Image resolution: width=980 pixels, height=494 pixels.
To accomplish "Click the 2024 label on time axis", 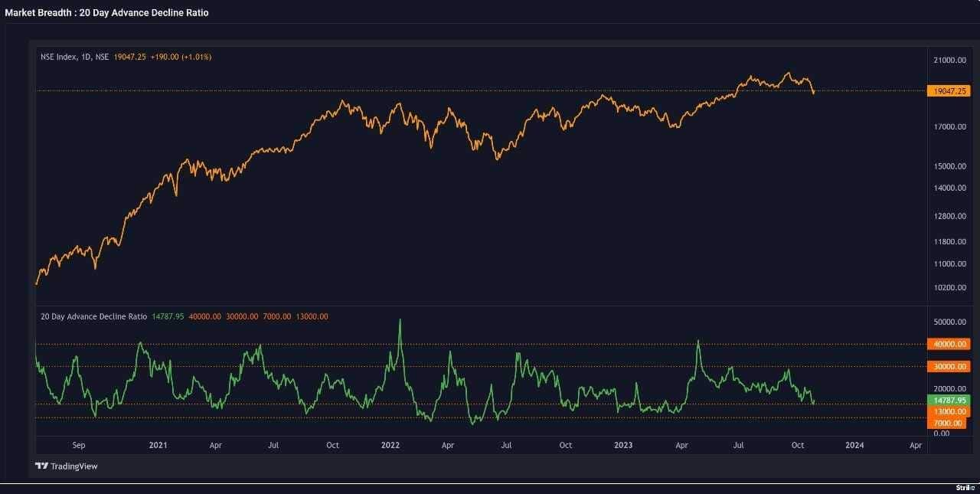I will coord(854,445).
